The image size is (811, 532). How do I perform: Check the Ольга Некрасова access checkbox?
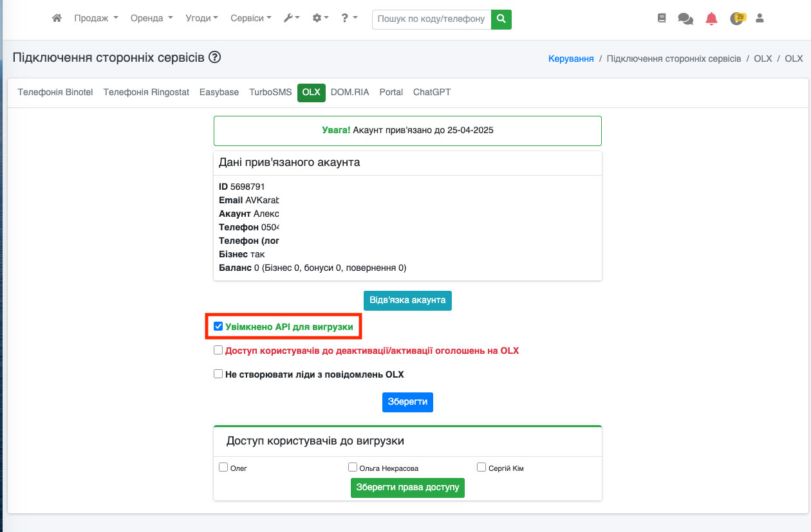[353, 468]
